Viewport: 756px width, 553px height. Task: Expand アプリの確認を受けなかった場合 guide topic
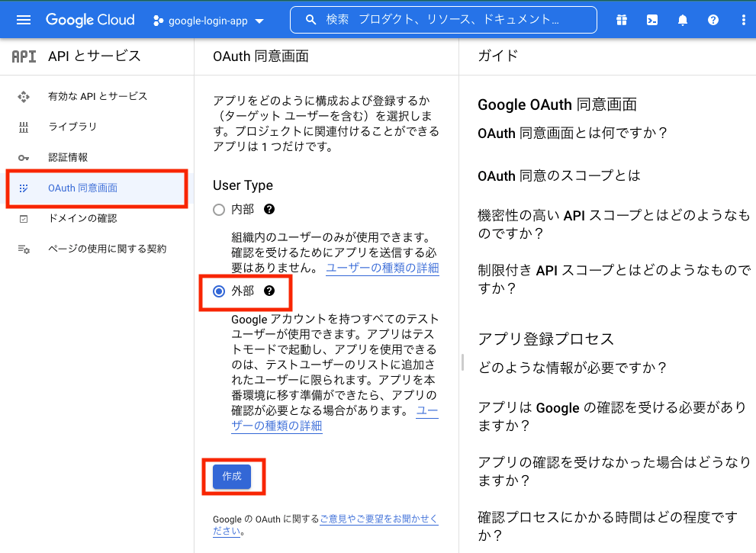(614, 471)
